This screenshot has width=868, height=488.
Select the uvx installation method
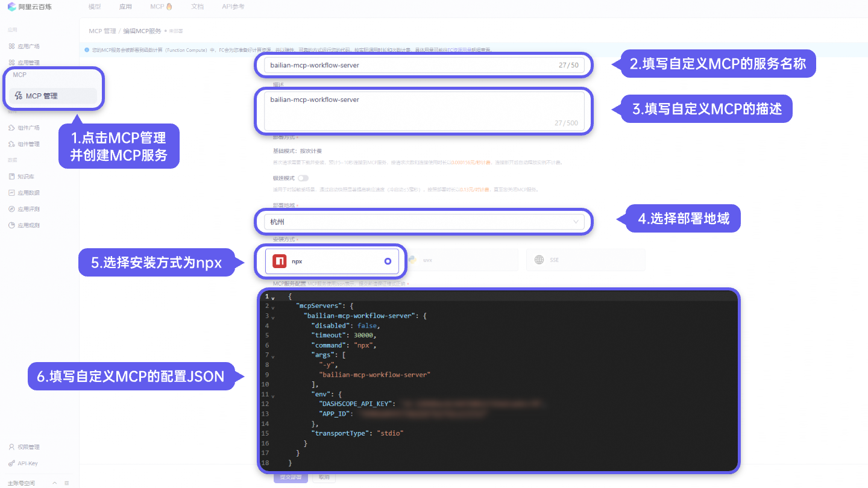pyautogui.click(x=463, y=259)
